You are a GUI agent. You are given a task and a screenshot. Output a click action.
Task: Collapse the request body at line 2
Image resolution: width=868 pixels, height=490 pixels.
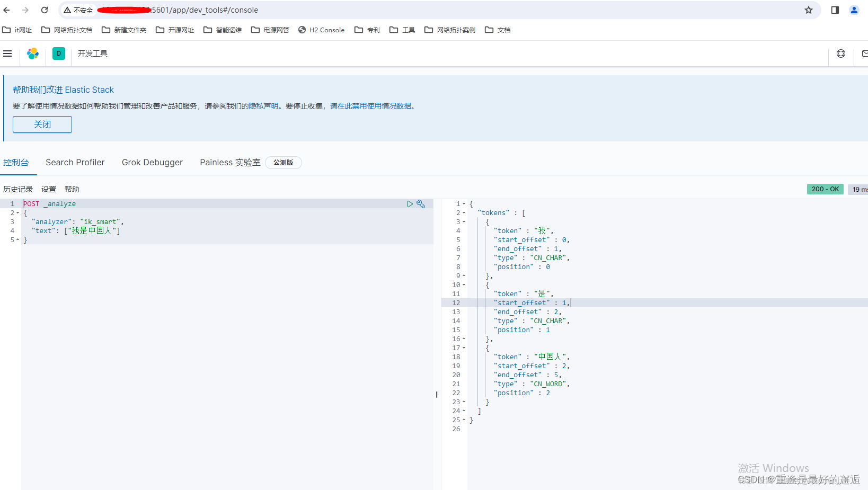click(17, 212)
